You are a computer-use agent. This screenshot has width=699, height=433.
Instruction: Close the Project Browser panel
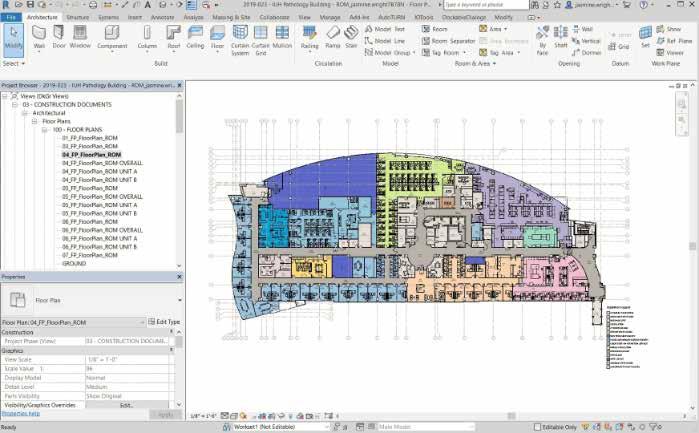point(180,85)
